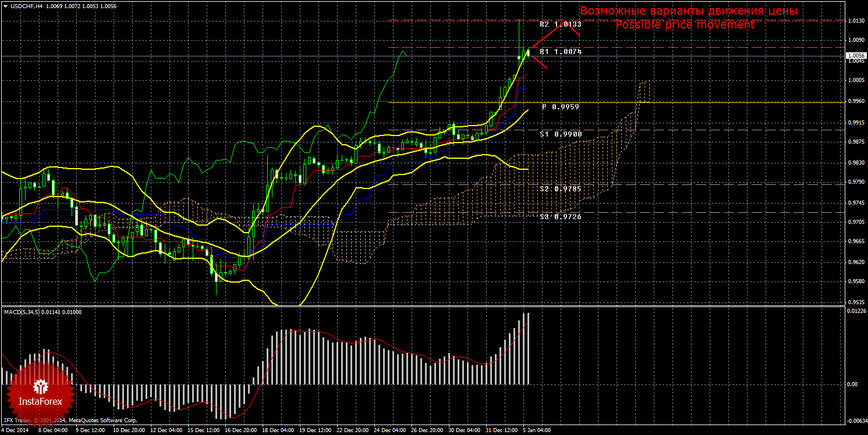Viewport: 868px width, 435px height.
Task: Click the 0.01226 MACD scale value
Action: click(x=856, y=311)
